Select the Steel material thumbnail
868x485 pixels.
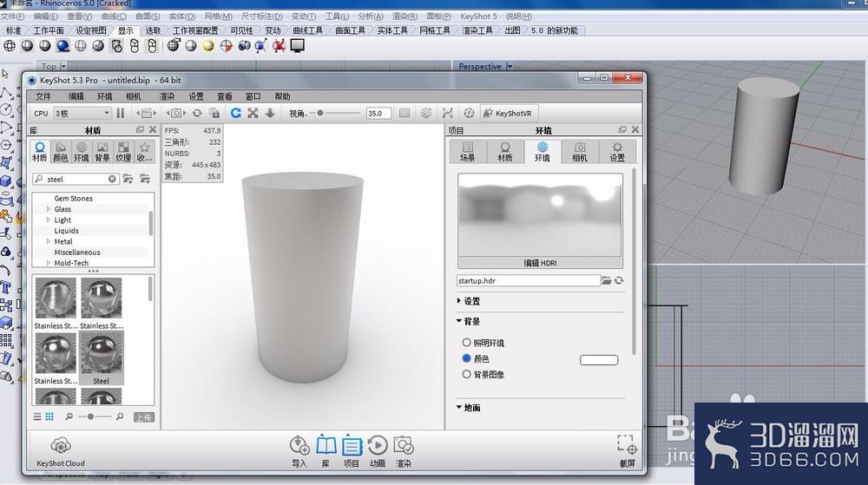point(101,358)
